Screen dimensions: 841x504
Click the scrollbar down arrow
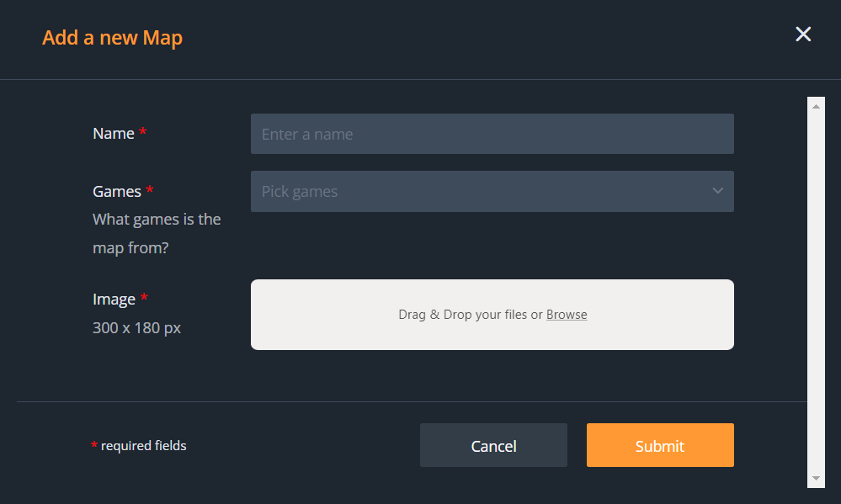[x=816, y=478]
